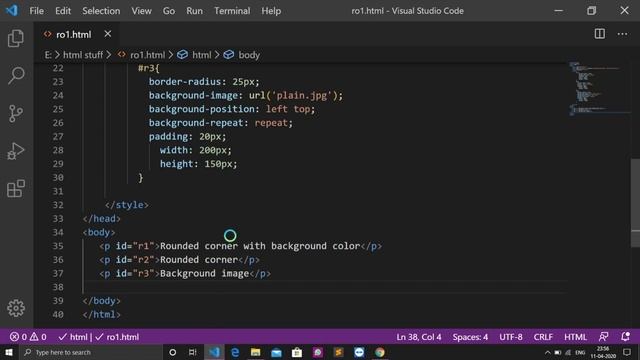Viewport: 640px width, 360px height.
Task: Open Task View on the taskbar
Action: 193,352
